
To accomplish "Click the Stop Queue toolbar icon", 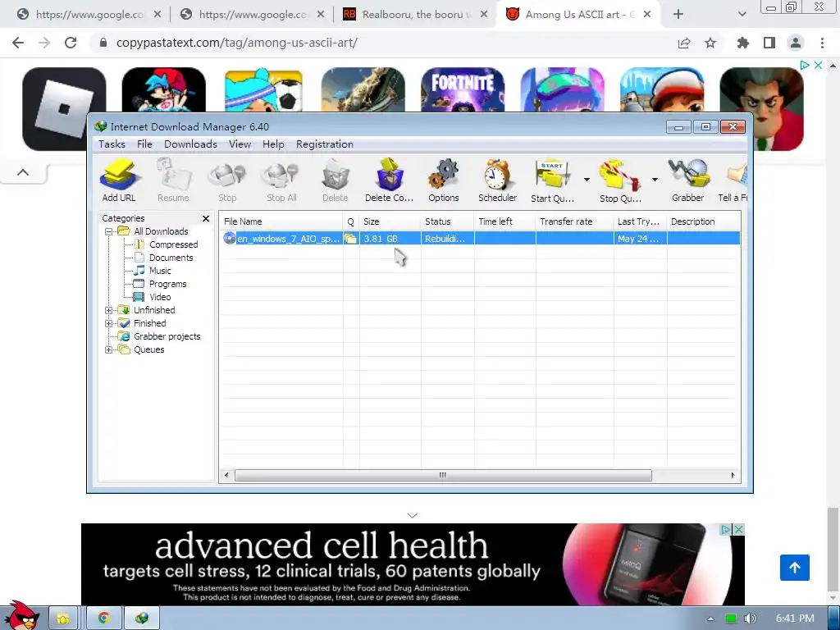I will [x=620, y=180].
